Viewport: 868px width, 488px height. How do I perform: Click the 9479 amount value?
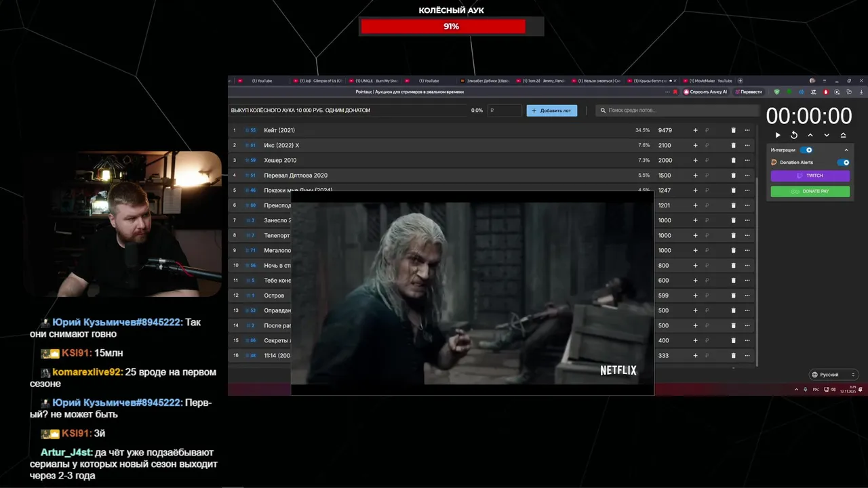coord(665,130)
